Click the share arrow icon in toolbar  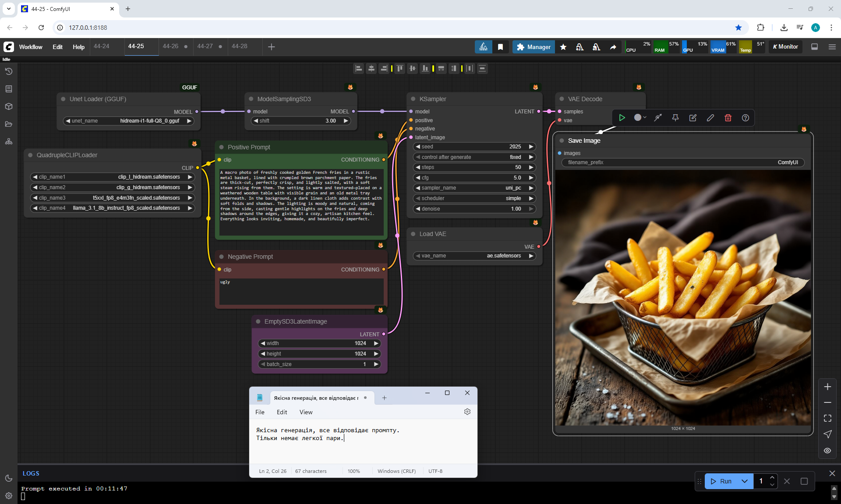613,47
